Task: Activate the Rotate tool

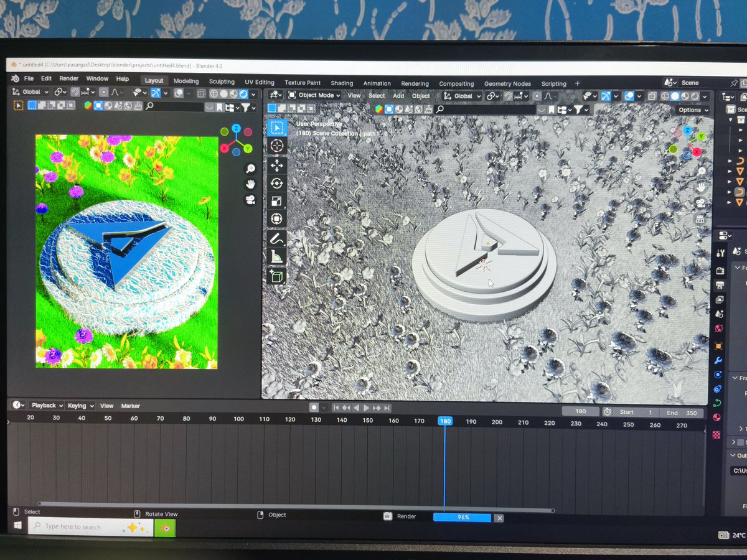Action: 278,183
